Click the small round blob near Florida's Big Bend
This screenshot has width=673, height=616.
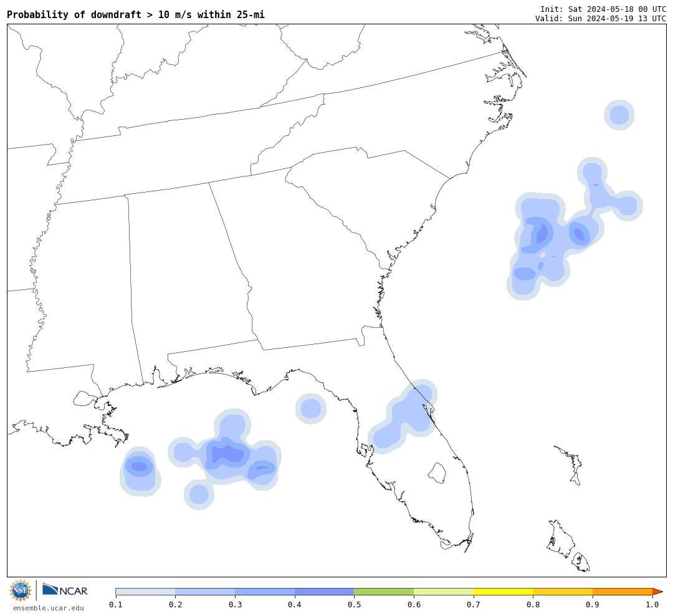311,408
